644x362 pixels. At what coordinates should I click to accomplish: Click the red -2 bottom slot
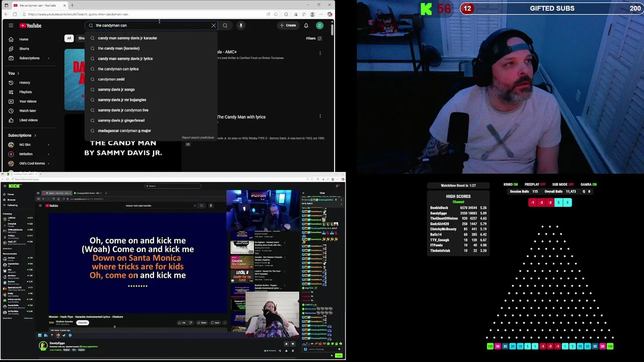click(x=549, y=346)
